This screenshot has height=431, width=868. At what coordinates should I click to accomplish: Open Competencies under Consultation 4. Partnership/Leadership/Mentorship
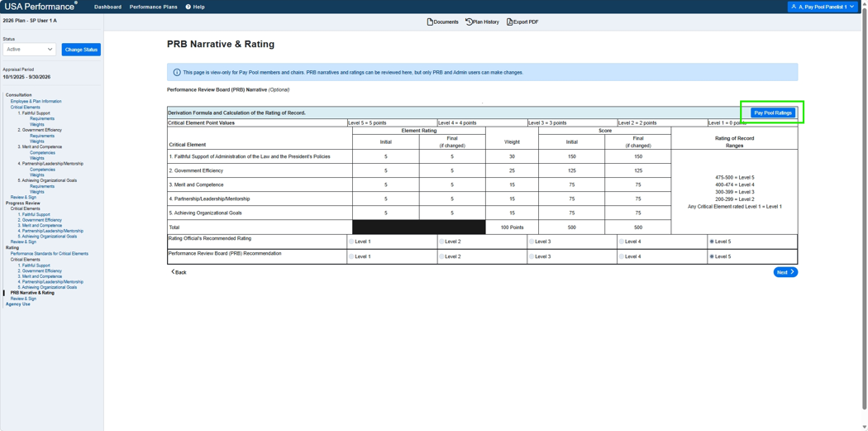pyautogui.click(x=43, y=170)
